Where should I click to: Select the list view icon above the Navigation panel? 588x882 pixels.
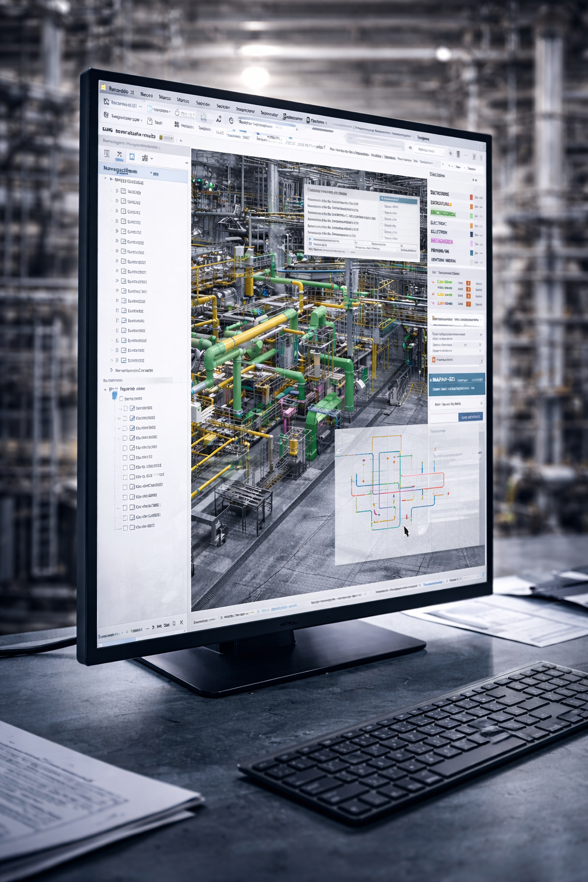pyautogui.click(x=107, y=154)
